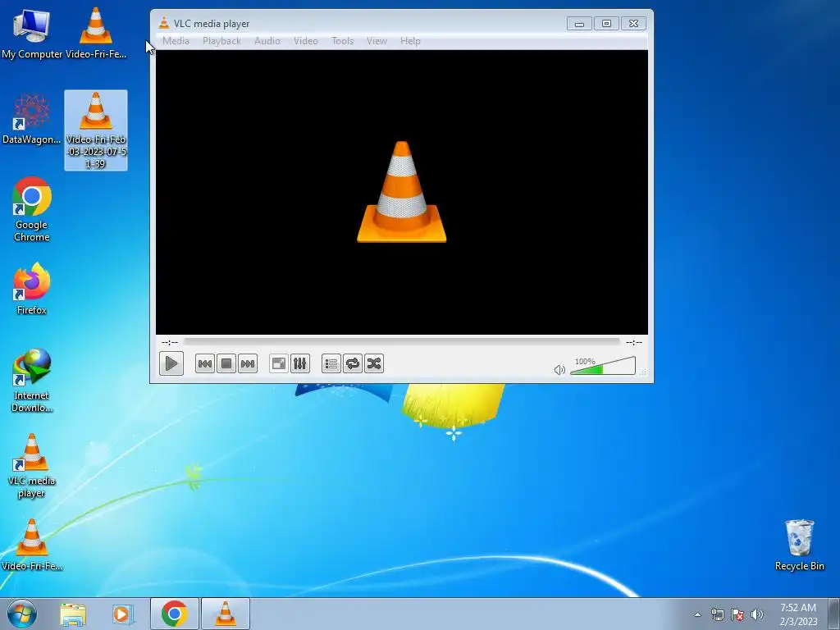Viewport: 840px width, 630px height.
Task: Show hidden tray icons arrow
Action: point(697,614)
